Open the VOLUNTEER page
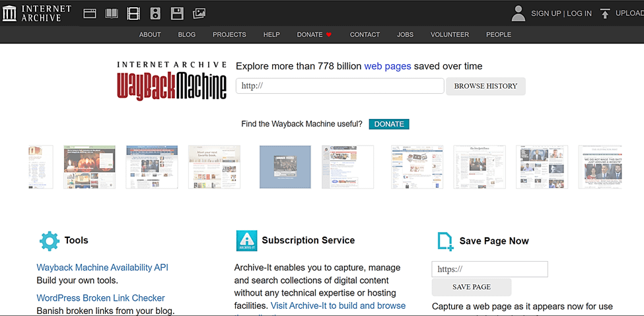644x316 pixels. 450,34
